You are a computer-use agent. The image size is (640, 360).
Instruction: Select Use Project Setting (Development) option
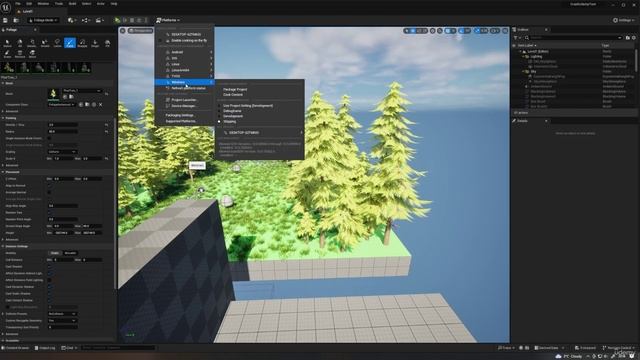(x=248, y=105)
